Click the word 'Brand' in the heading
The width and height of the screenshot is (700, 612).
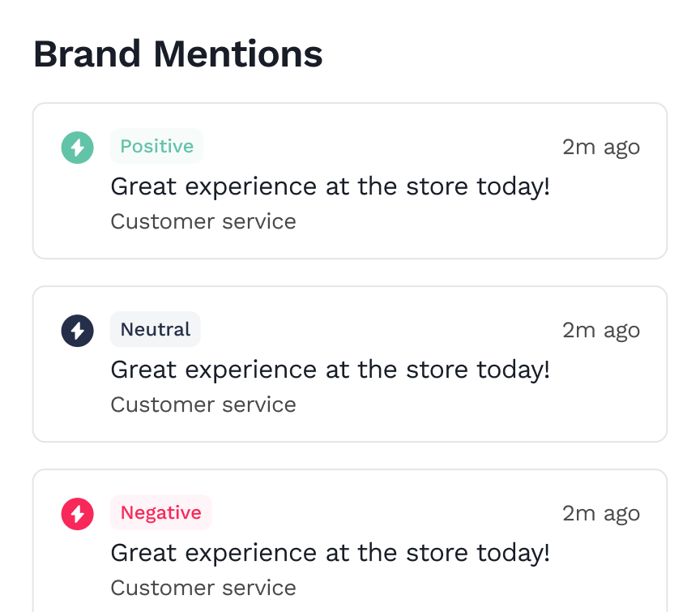(x=87, y=54)
